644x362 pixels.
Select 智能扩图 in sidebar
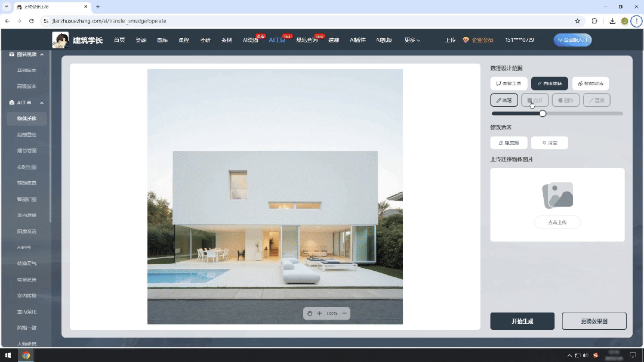[x=27, y=199]
